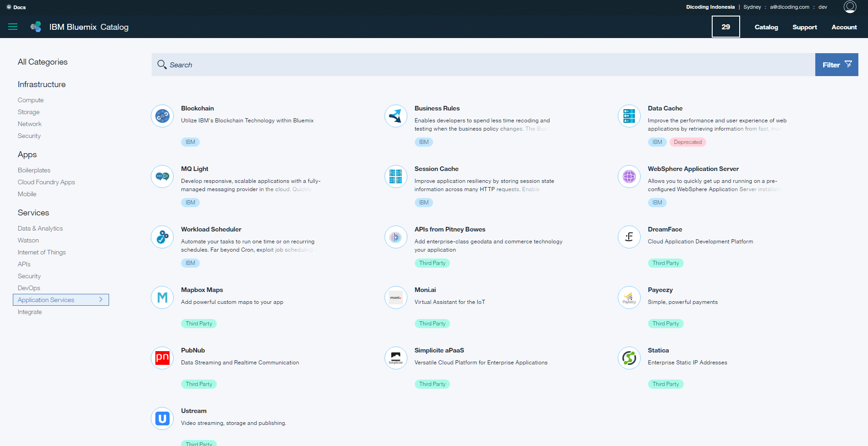Click the PubNub logo icon

(x=162, y=358)
